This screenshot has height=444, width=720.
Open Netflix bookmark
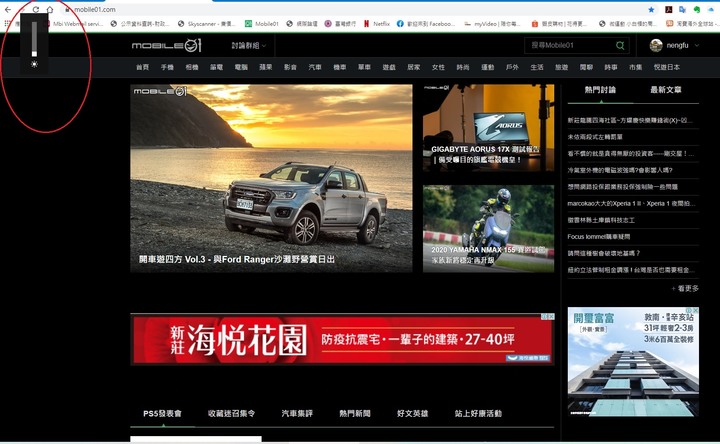[377, 23]
